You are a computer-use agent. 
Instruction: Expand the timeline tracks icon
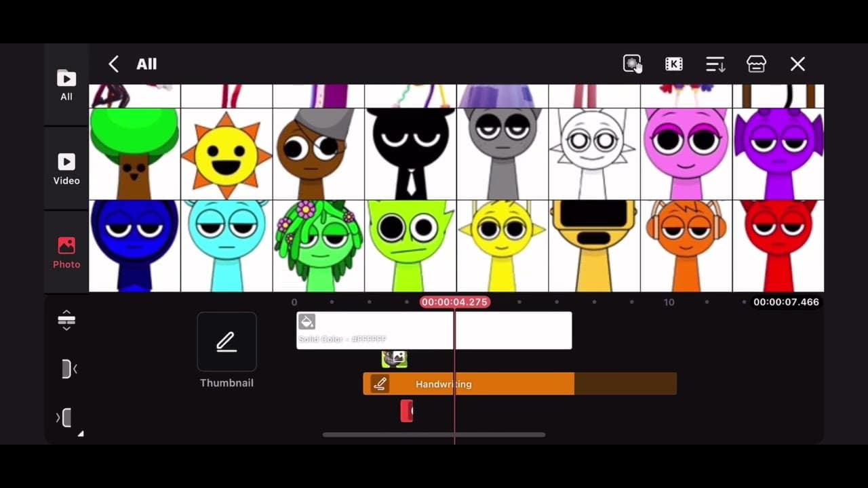[66, 320]
